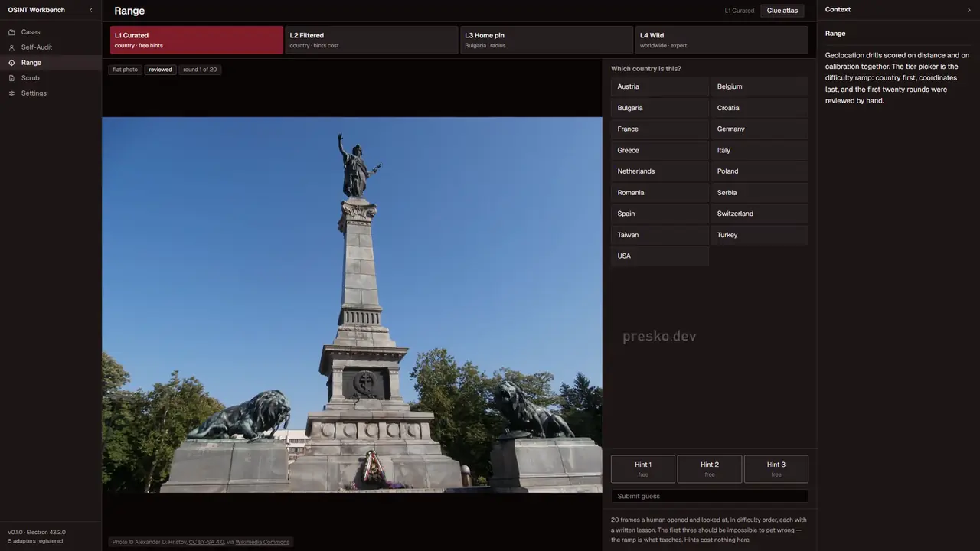
Task: Click the Scrub document icon
Action: (11, 78)
